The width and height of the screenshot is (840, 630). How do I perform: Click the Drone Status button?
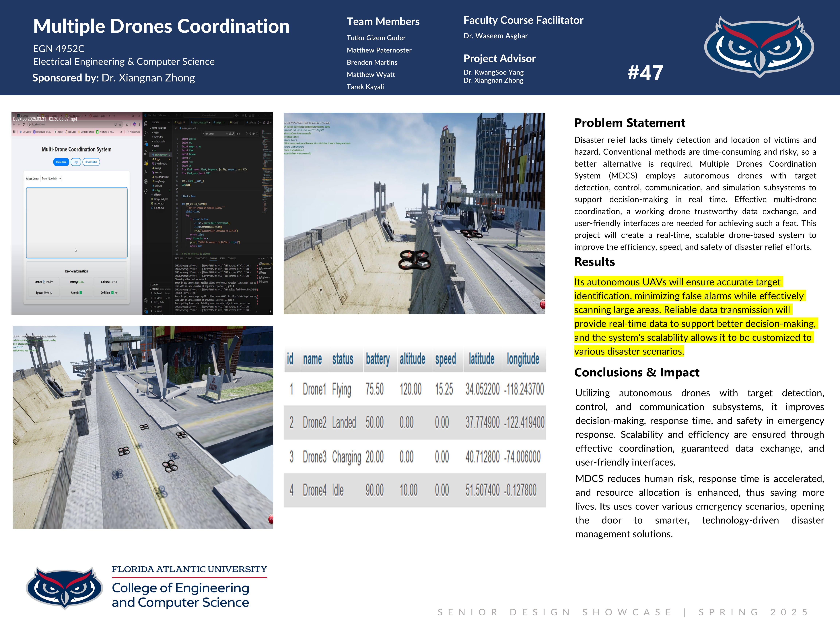[91, 162]
